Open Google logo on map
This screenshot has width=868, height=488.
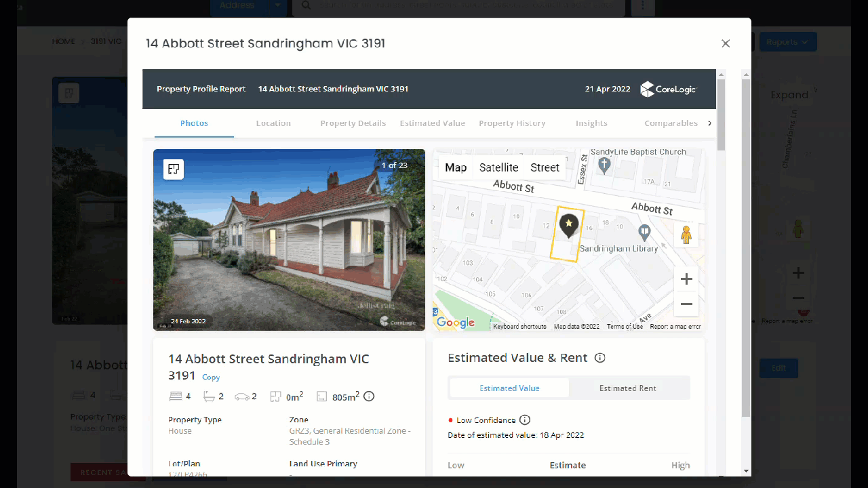[x=455, y=323]
